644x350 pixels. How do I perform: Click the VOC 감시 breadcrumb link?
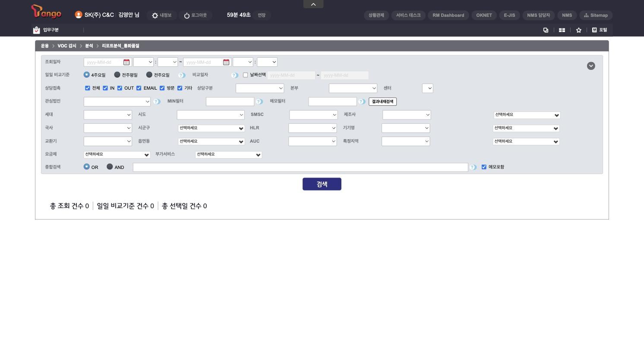pyautogui.click(x=67, y=46)
